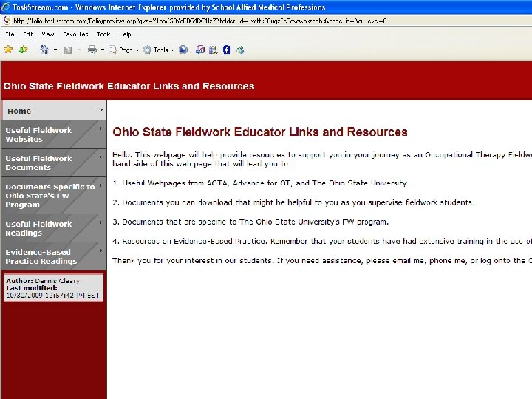Open the Favorites menu
Image resolution: width=532 pixels, height=399 pixels.
(x=75, y=34)
